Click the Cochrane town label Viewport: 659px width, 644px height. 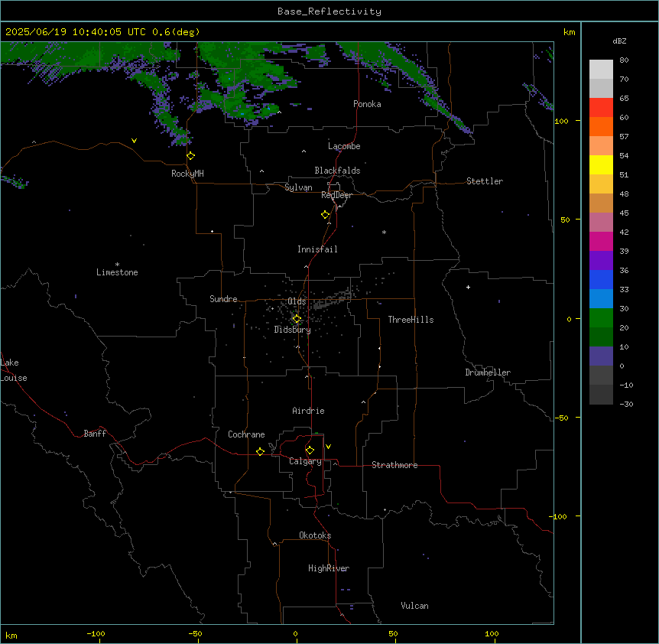coord(246,434)
